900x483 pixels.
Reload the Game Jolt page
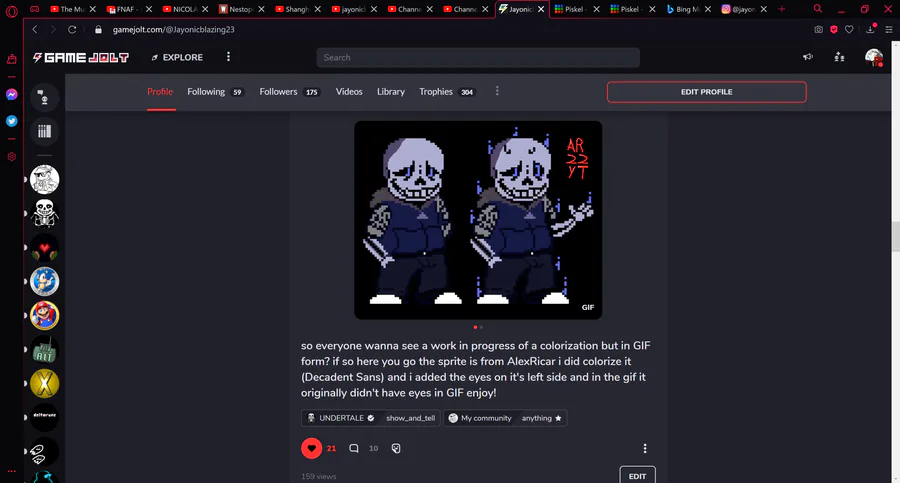(x=72, y=29)
